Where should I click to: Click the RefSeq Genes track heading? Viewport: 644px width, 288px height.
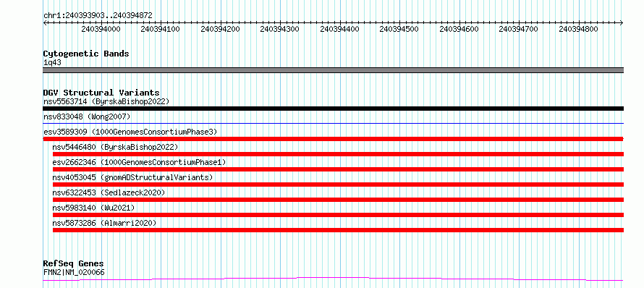(73, 264)
